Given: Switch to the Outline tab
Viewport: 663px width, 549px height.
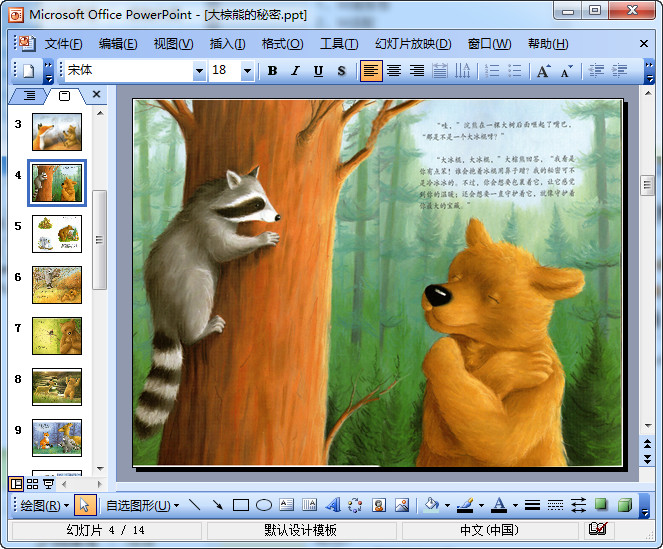Looking at the screenshot, I should tap(29, 96).
